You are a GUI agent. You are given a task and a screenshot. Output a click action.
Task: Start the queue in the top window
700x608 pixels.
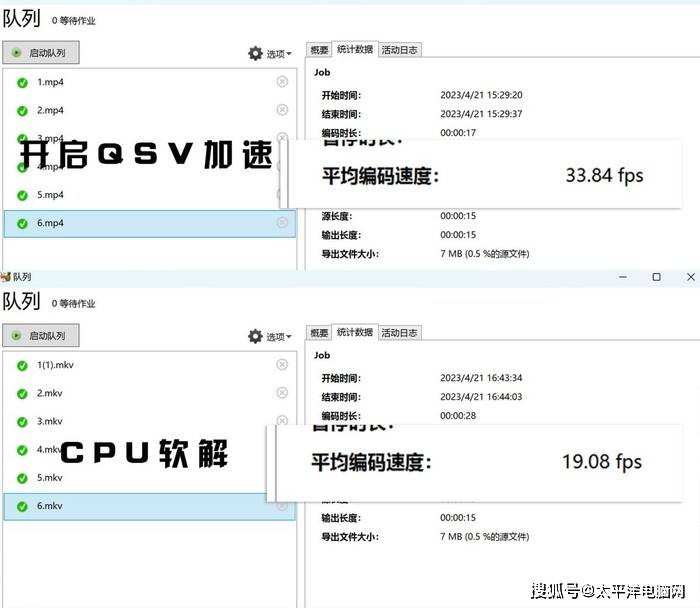point(41,53)
